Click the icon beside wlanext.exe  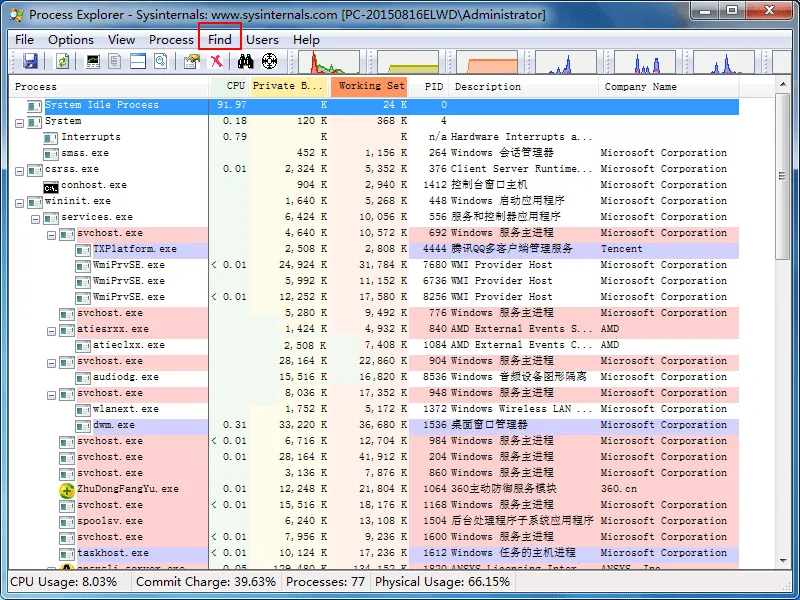[83, 410]
